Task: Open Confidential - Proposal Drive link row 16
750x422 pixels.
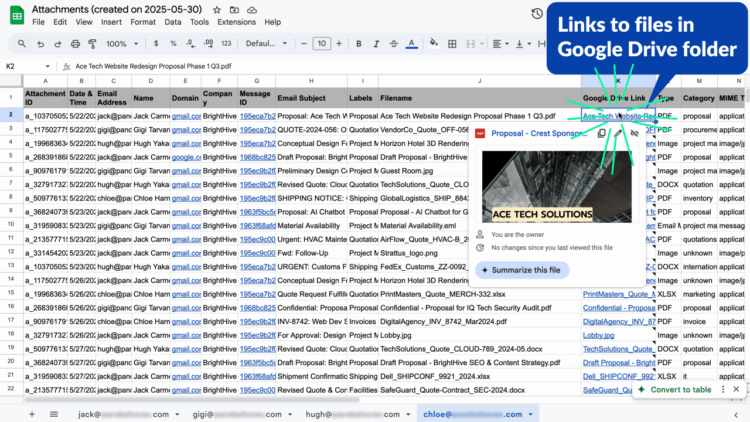Action: [x=619, y=308]
